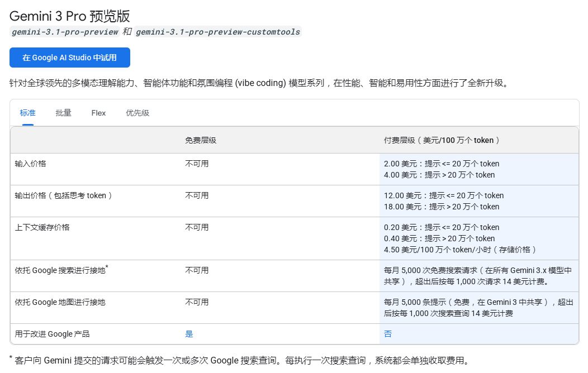Click the 每月 5,000 次免费搜索请求 cell text
Screen dimensions: 588x373
point(478,276)
